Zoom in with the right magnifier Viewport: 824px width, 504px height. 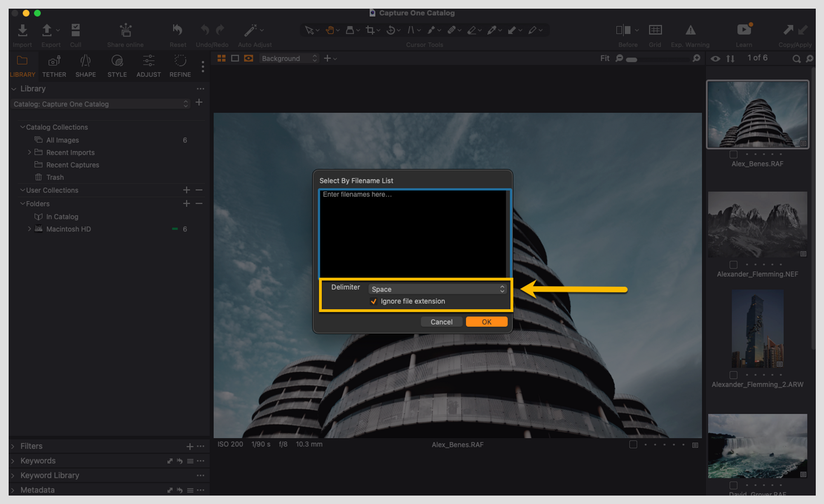click(696, 58)
